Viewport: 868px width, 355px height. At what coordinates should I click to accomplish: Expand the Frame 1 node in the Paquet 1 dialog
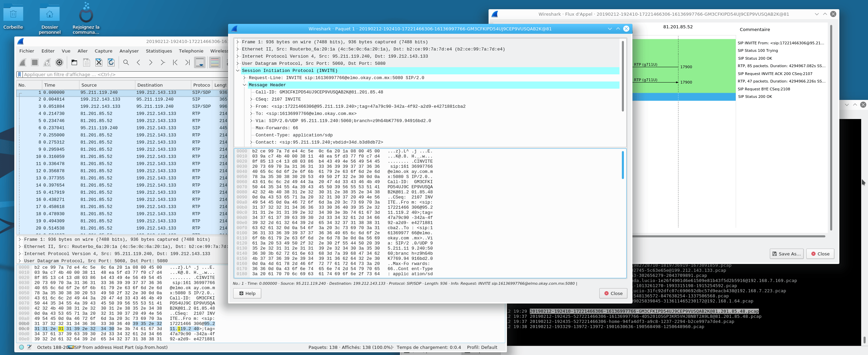238,42
